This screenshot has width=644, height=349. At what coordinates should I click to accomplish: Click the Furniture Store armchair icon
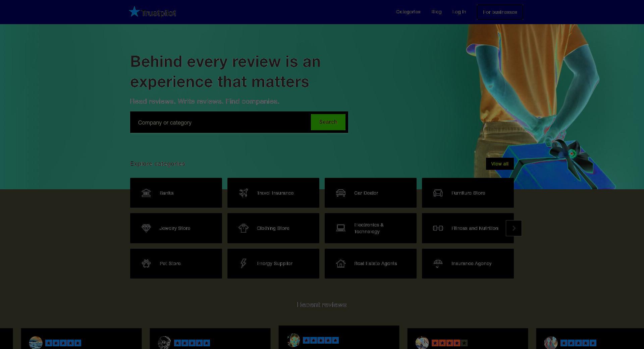[x=438, y=193]
